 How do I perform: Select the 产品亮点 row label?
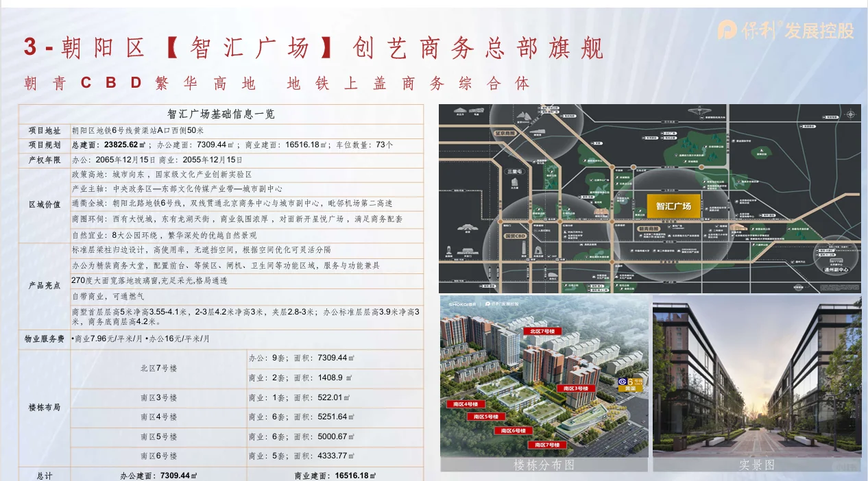pyautogui.click(x=45, y=286)
